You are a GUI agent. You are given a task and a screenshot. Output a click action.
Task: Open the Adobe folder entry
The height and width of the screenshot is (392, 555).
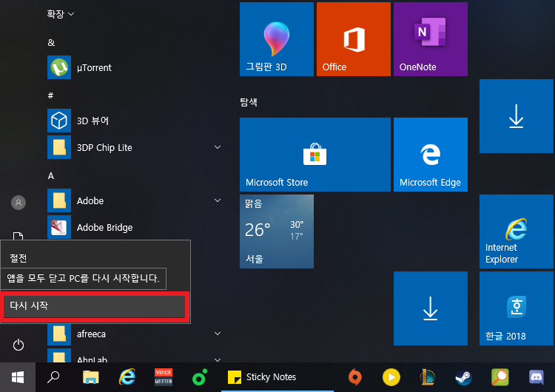point(135,200)
